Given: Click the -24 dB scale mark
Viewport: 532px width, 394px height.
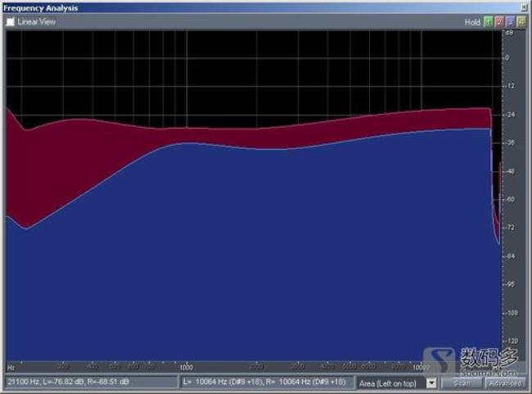Looking at the screenshot, I should click(511, 115).
